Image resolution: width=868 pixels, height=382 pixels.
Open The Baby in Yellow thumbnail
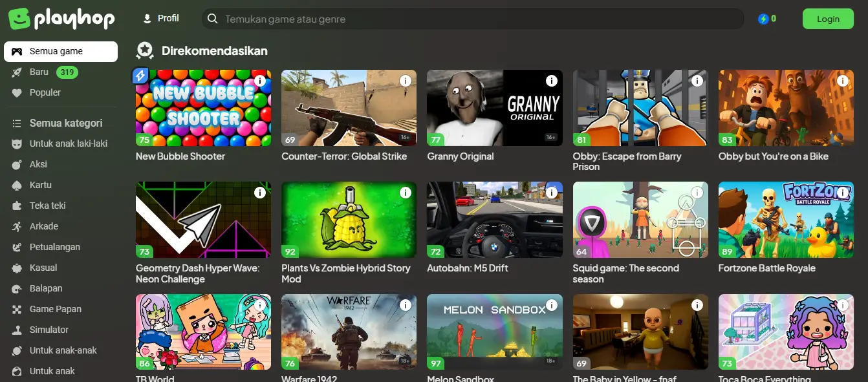[640, 332]
